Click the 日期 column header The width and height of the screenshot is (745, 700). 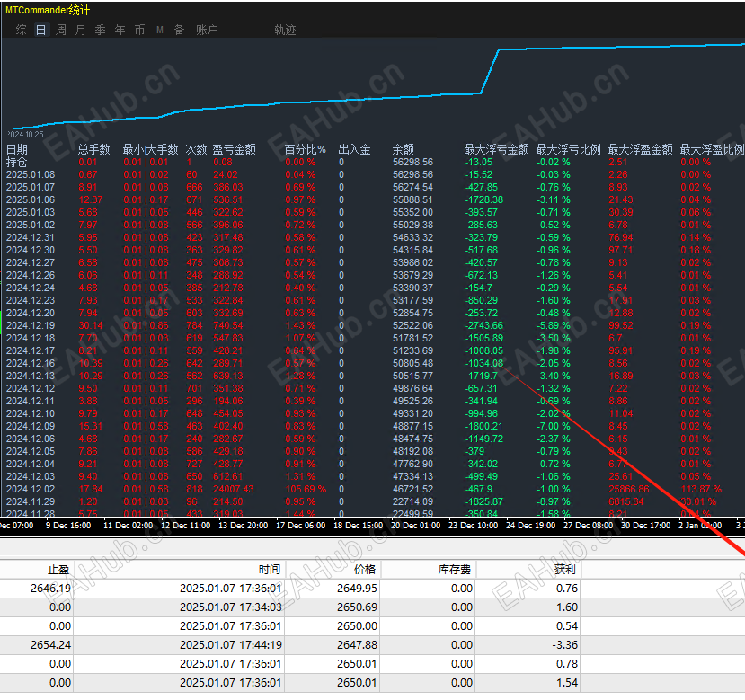pyautogui.click(x=17, y=150)
